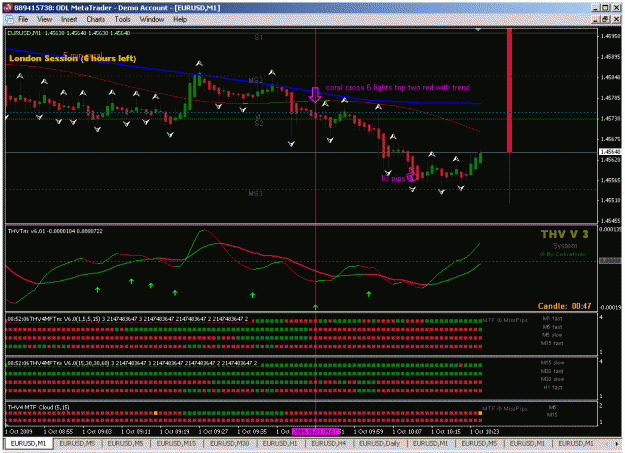
Task: Click the chart tabs scroll-right arrow
Action: coord(617,443)
